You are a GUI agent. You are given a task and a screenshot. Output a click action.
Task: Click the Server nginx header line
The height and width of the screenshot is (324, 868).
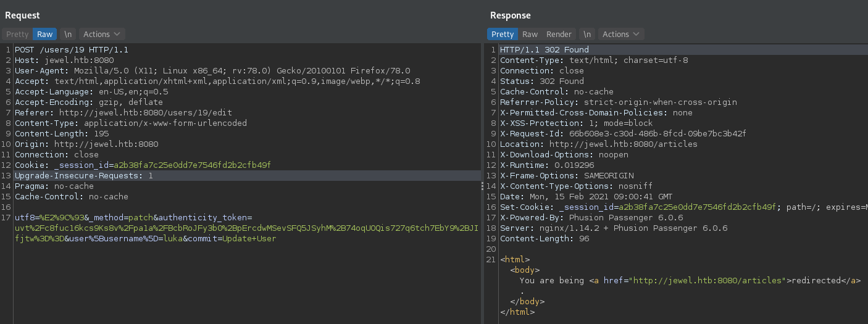point(614,228)
